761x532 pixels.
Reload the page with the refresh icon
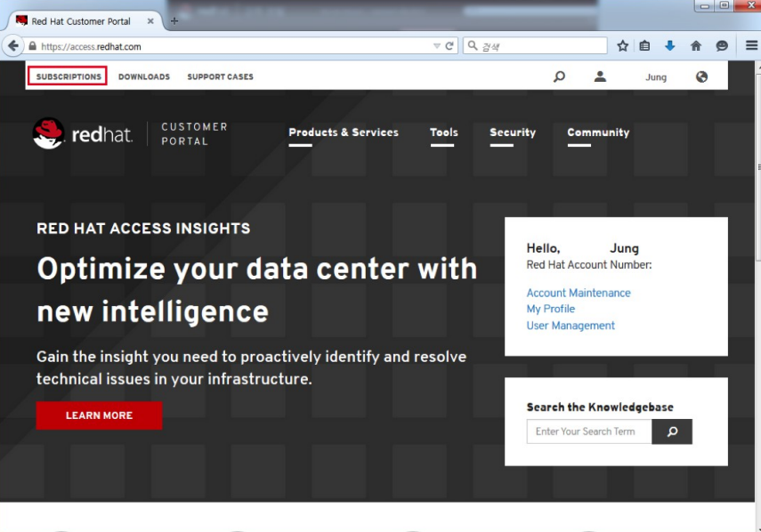(449, 46)
